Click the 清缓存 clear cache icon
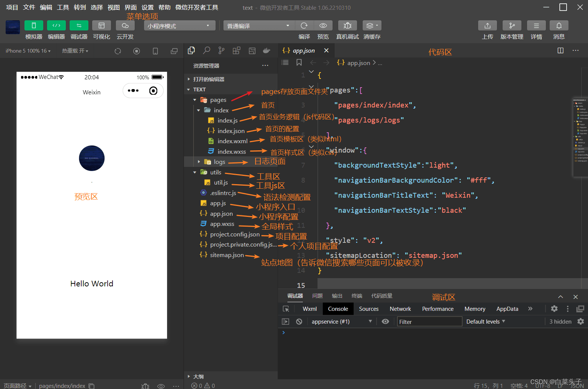The width and height of the screenshot is (588, 389). pyautogui.click(x=372, y=26)
